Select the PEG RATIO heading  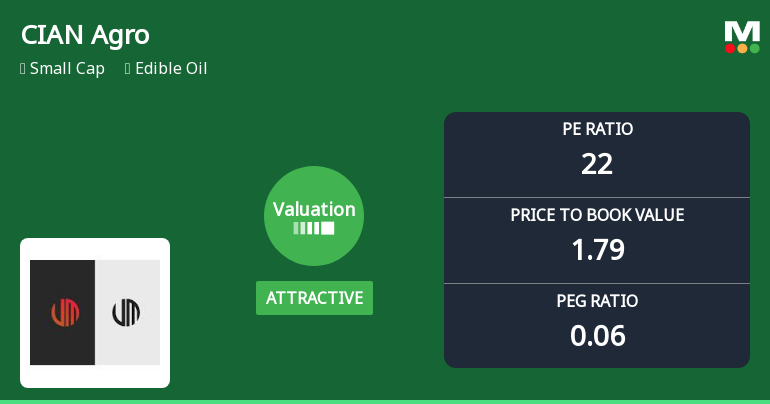[597, 301]
